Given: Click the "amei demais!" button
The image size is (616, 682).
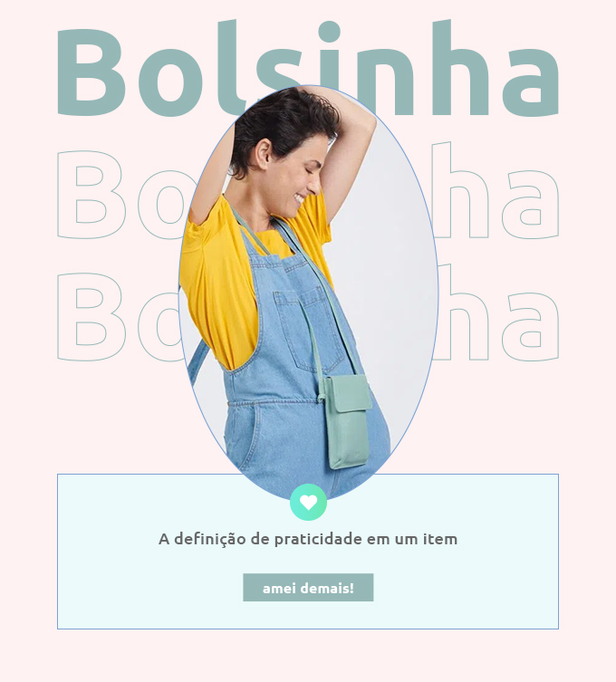Looking at the screenshot, I should [308, 588].
